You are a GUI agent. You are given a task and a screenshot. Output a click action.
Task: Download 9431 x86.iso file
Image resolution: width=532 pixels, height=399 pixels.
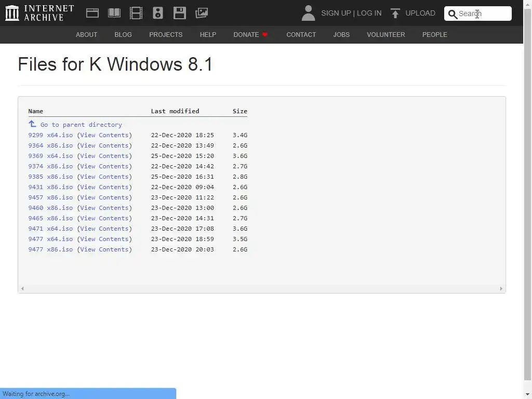(x=50, y=187)
